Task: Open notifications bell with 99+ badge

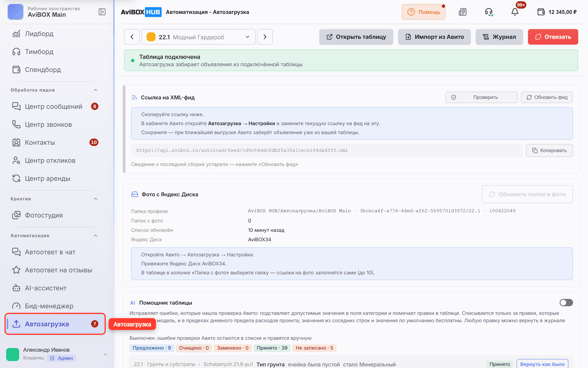Action: coord(515,12)
